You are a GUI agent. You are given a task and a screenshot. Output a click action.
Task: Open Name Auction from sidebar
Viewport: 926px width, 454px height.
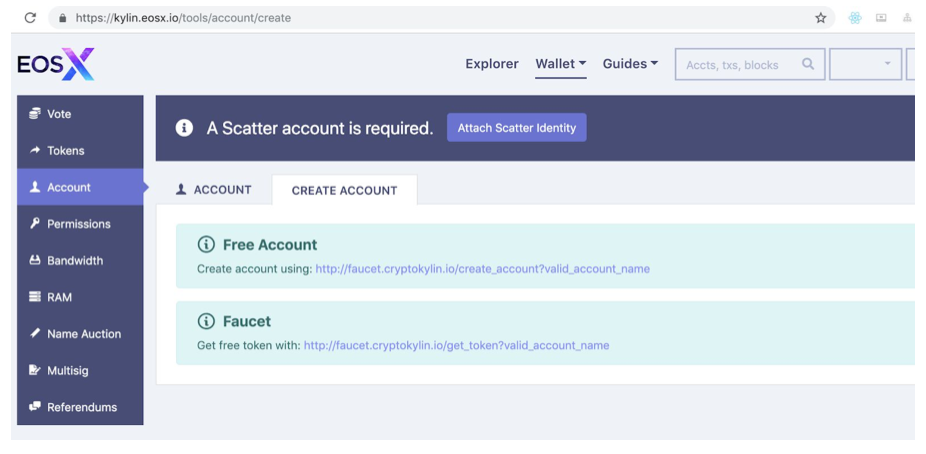pos(80,334)
